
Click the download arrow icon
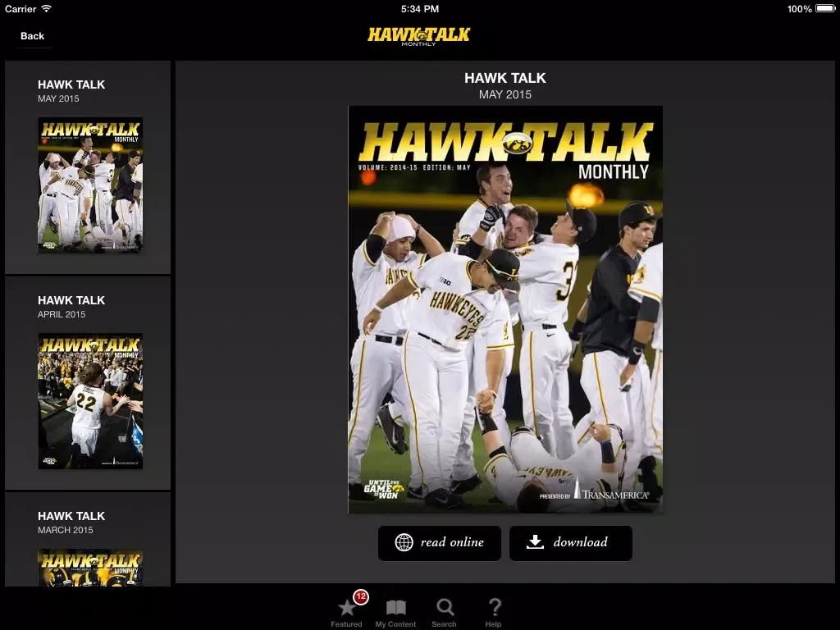coord(535,542)
